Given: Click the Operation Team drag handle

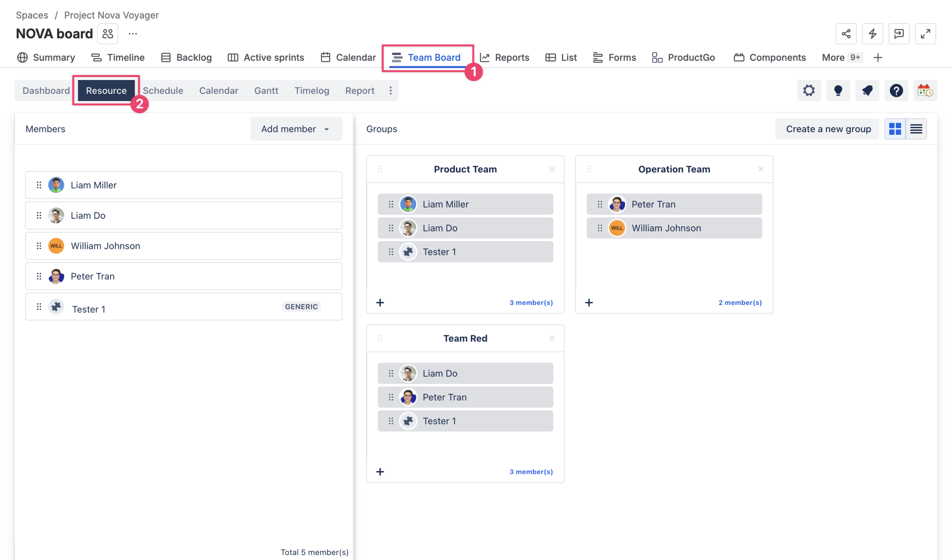Looking at the screenshot, I should (589, 169).
